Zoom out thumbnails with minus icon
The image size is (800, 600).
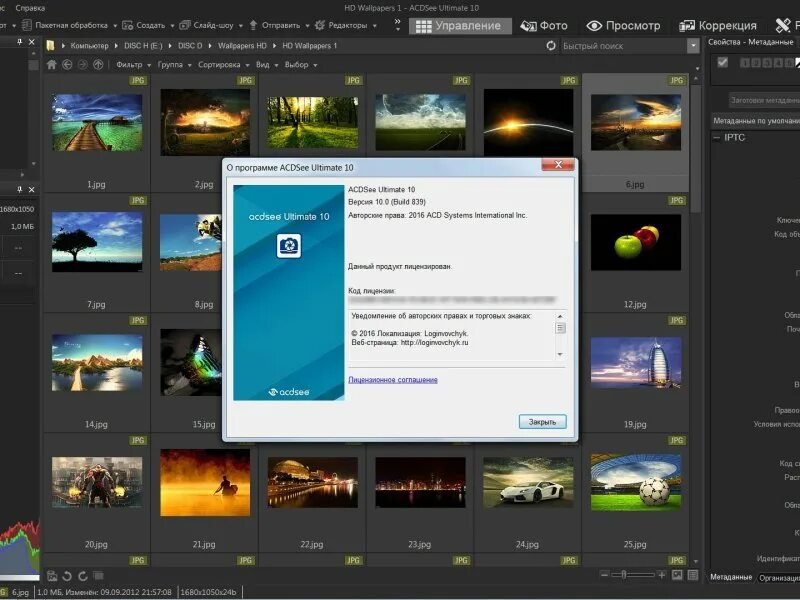pos(605,575)
